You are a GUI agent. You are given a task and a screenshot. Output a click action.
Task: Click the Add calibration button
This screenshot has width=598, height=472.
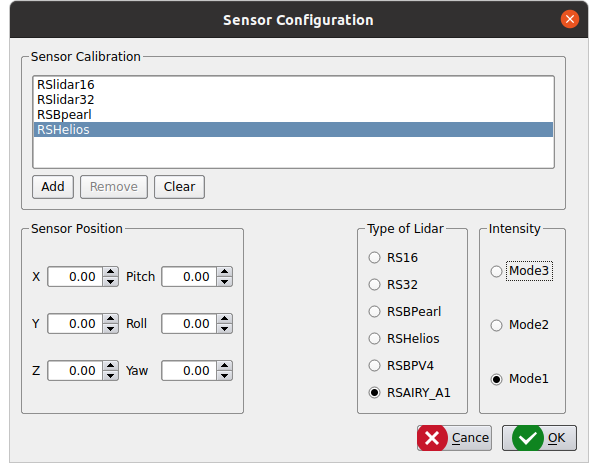53,187
